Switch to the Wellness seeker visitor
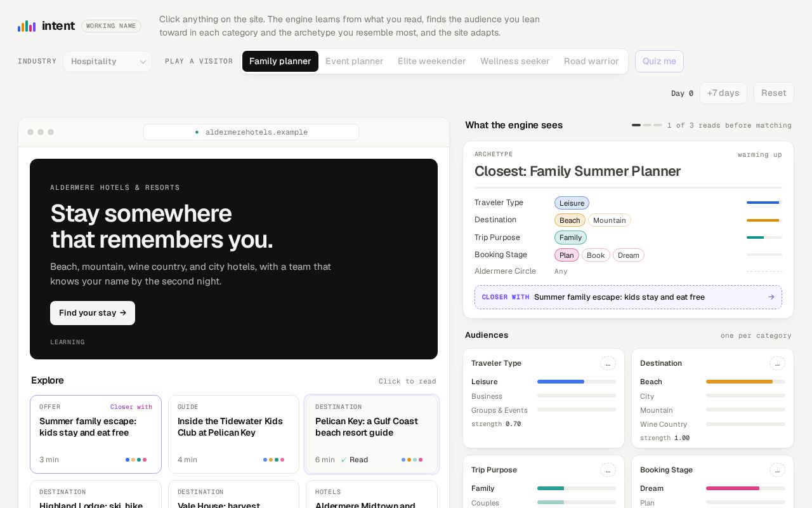Screen dimensions: 812x508 (514, 62)
